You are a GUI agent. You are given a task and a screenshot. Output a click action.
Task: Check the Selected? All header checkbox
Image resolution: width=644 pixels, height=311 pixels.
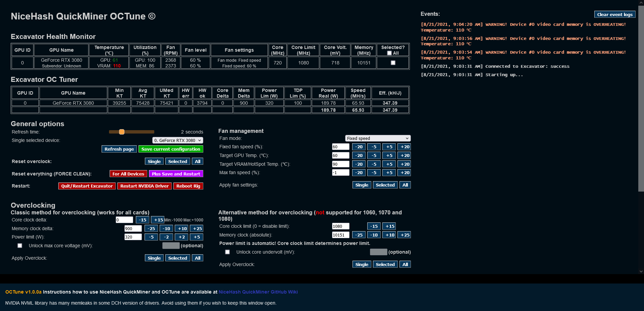tap(389, 53)
